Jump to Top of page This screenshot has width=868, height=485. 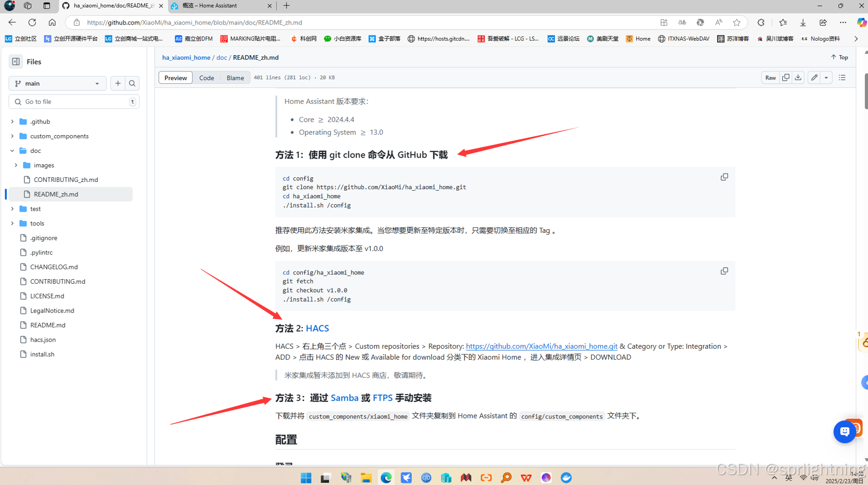[x=839, y=57]
